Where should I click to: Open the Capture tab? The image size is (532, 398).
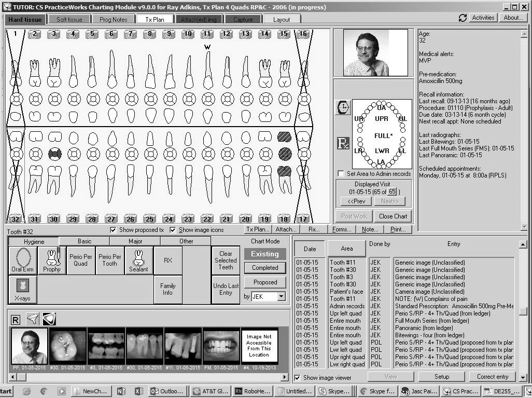pos(243,19)
